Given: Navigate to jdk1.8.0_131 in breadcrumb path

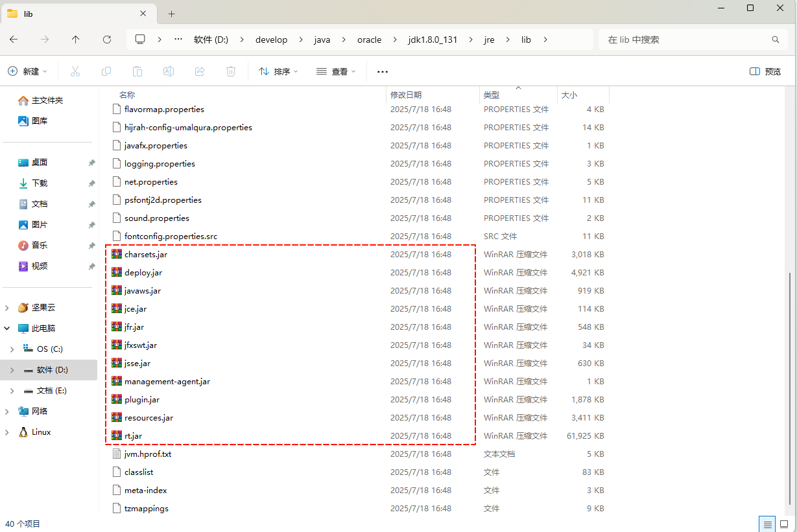Looking at the screenshot, I should (433, 40).
